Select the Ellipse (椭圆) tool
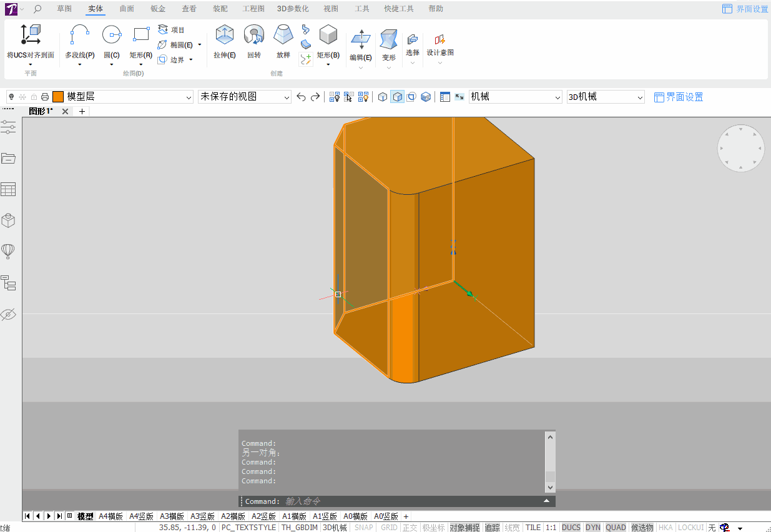Image resolution: width=771 pixels, height=532 pixels. (175, 45)
